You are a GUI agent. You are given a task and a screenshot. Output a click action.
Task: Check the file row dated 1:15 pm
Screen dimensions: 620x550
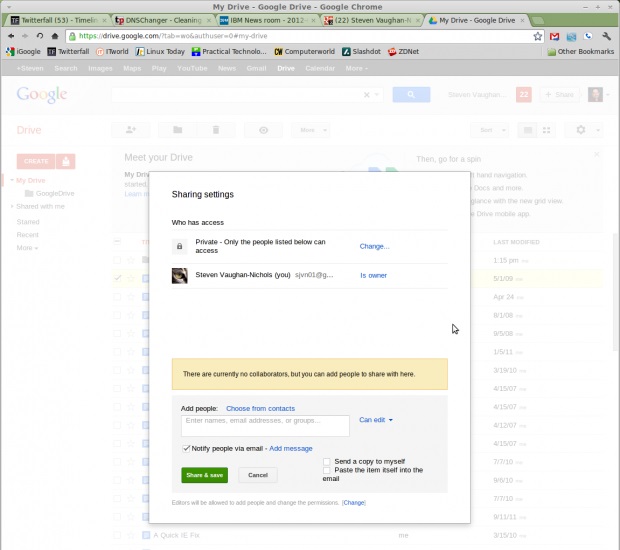[x=117, y=260]
